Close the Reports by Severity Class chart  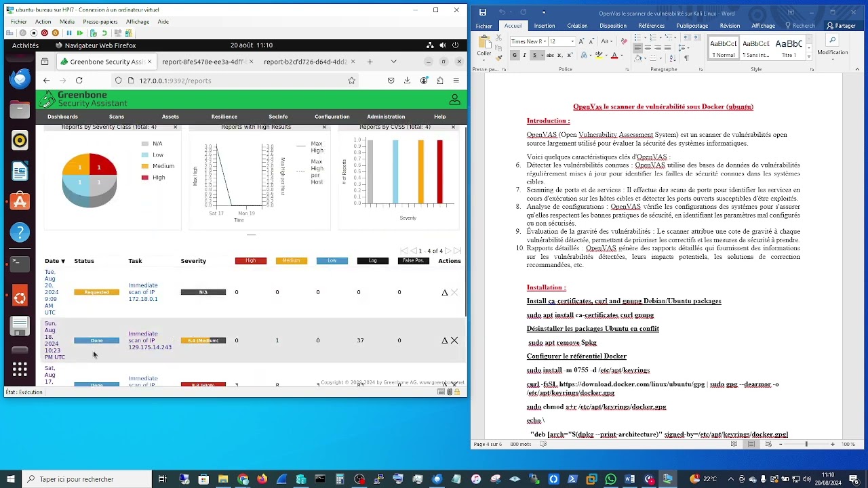click(175, 127)
